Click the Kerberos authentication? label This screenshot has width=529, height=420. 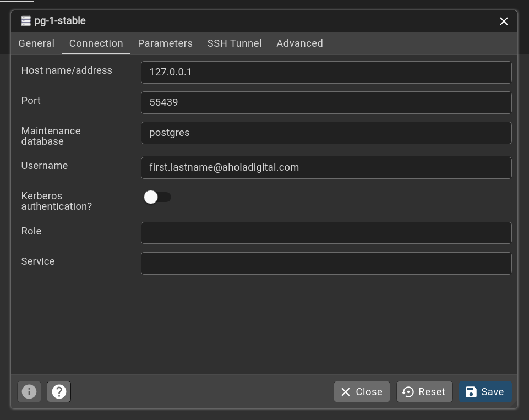(x=56, y=201)
